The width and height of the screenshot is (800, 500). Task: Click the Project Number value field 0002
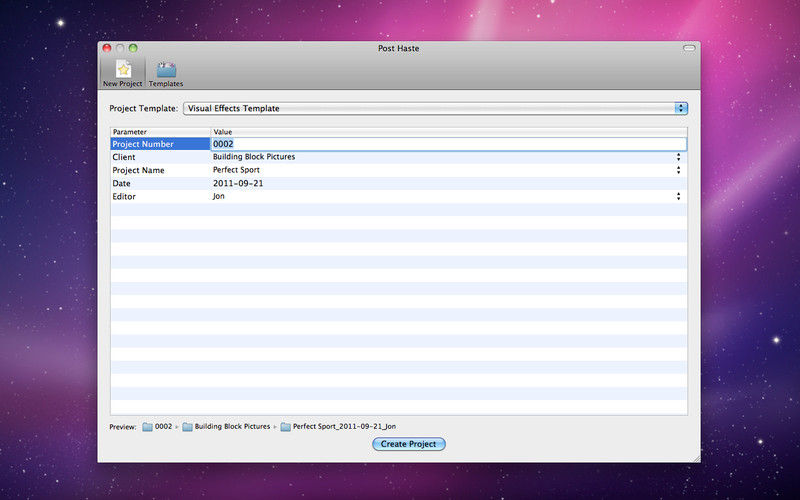coord(449,144)
